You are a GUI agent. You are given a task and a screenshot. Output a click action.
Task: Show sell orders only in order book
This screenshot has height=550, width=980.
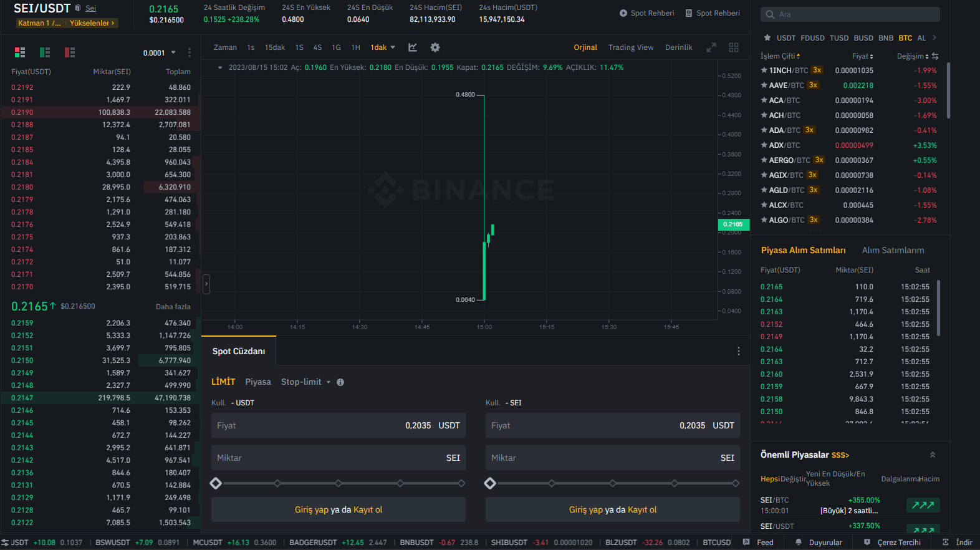coord(70,52)
